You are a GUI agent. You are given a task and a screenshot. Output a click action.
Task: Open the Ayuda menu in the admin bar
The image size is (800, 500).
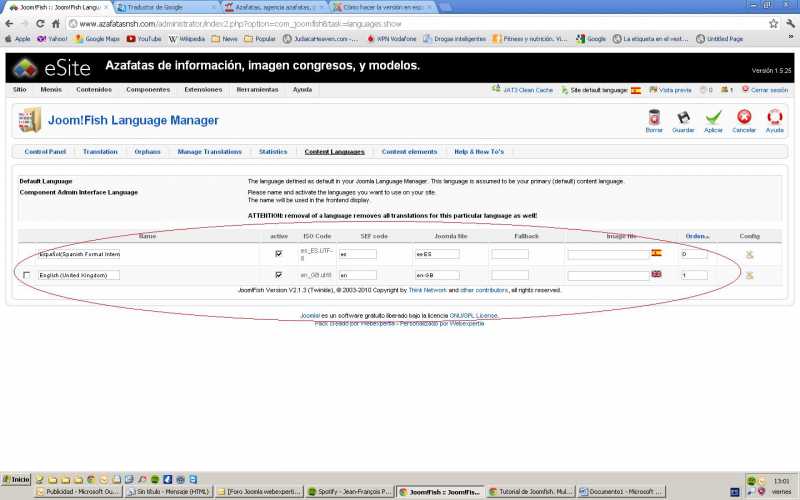(302, 90)
